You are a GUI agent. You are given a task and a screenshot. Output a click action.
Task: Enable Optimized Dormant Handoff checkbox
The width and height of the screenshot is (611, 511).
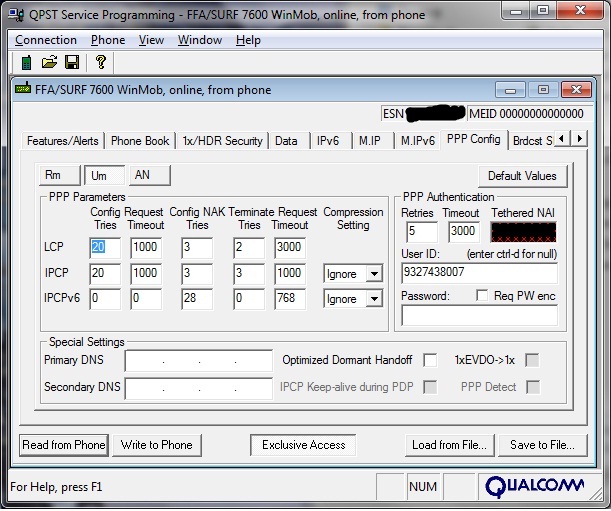tap(430, 360)
